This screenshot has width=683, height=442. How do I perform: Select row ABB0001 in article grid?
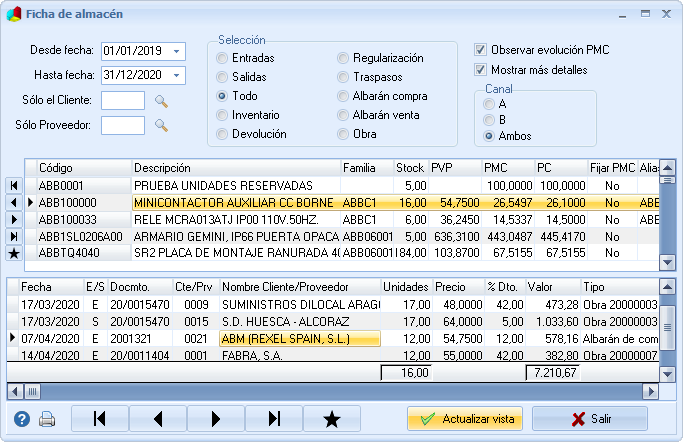click(342, 186)
